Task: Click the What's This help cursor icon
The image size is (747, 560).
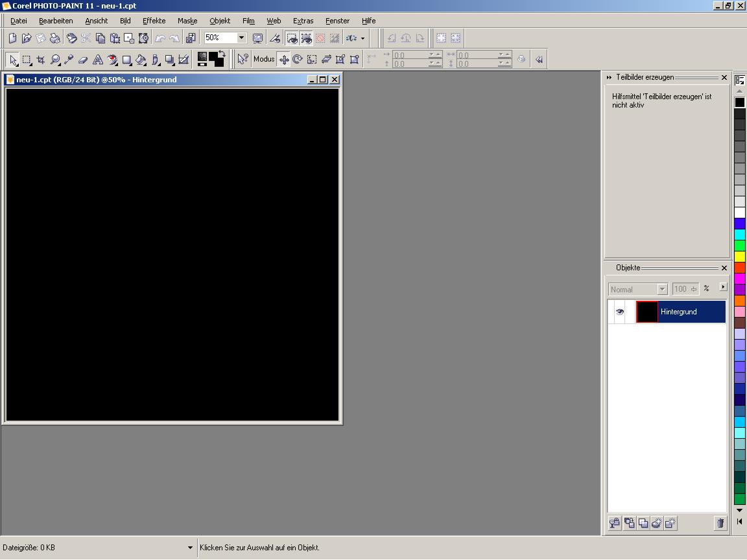Action: (243, 59)
